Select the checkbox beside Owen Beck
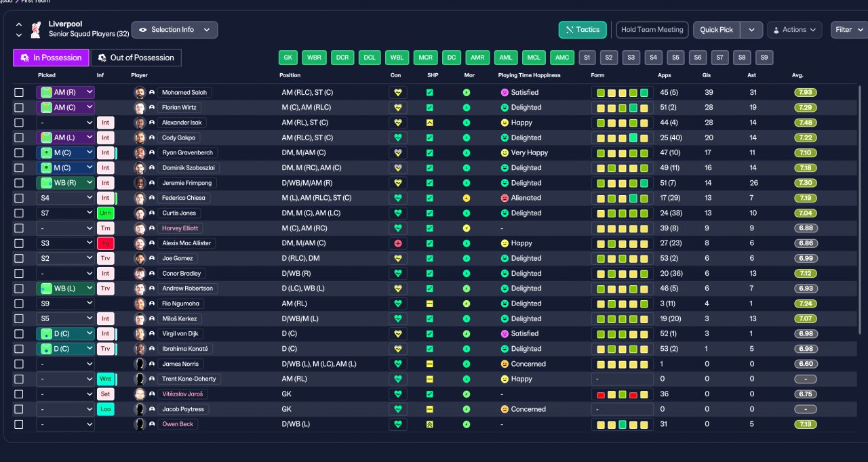The height and width of the screenshot is (462, 868). tap(19, 424)
